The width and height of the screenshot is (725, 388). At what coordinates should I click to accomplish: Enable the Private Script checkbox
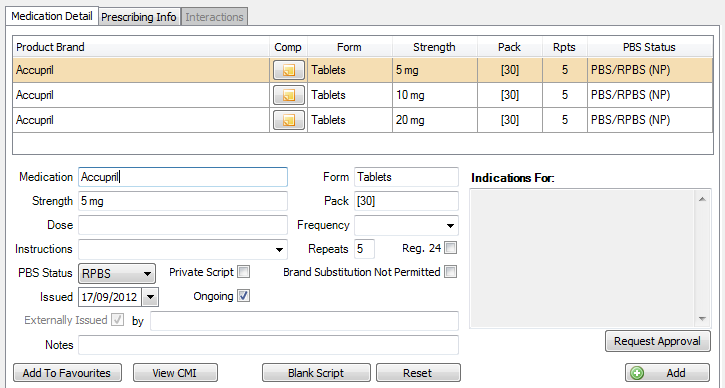coord(243,272)
